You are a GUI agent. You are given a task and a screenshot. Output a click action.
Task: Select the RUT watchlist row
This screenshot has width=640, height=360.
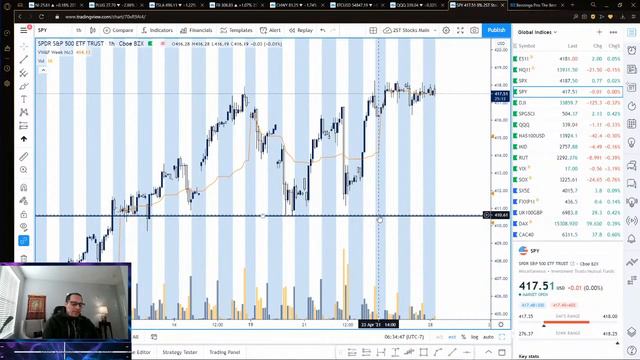click(x=568, y=158)
